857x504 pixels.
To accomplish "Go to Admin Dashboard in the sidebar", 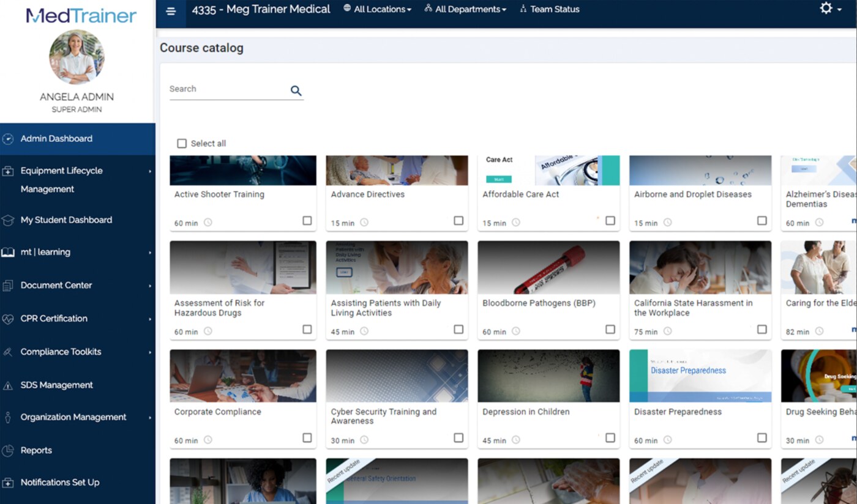I will pyautogui.click(x=78, y=139).
